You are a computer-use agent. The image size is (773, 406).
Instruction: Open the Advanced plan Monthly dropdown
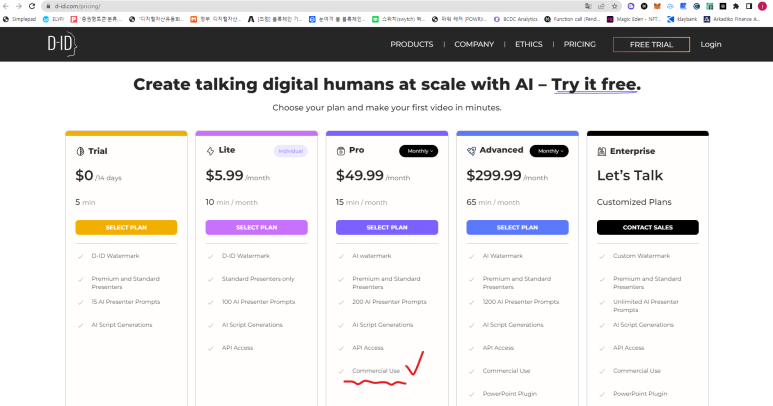[549, 151]
